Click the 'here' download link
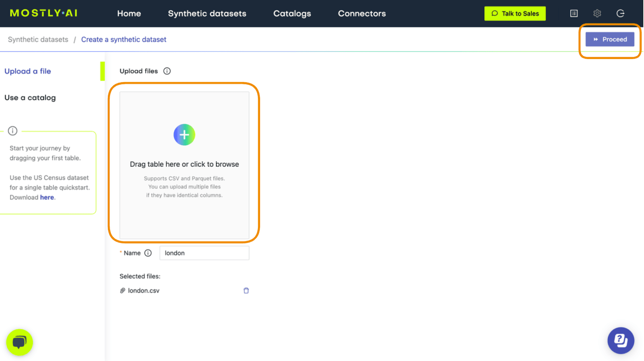This screenshot has width=644, height=361. [x=47, y=197]
